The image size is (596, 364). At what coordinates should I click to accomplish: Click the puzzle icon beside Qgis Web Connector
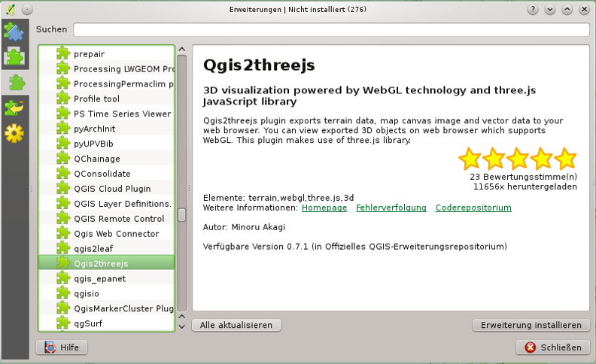click(x=63, y=234)
